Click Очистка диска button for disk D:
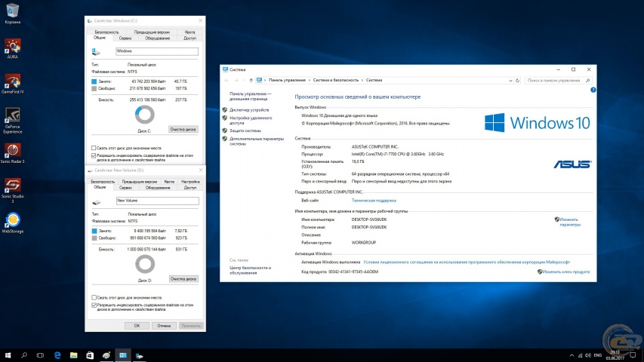 click(x=183, y=279)
